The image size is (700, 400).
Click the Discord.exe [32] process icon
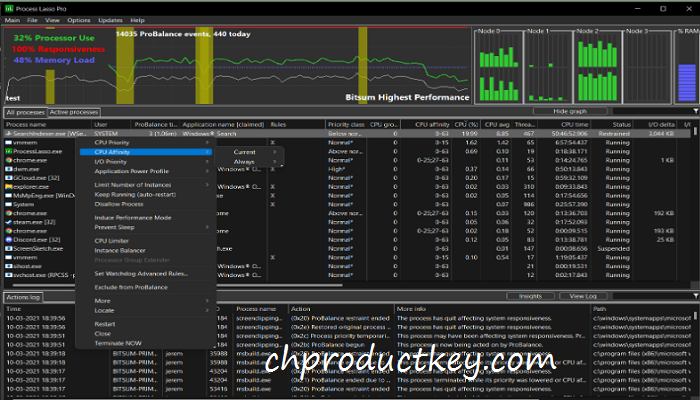tap(8, 240)
